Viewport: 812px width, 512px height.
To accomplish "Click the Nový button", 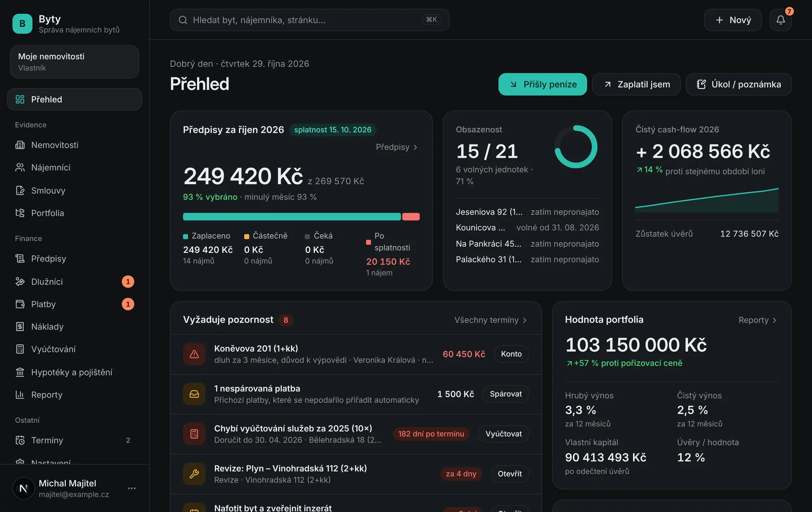I will point(733,20).
